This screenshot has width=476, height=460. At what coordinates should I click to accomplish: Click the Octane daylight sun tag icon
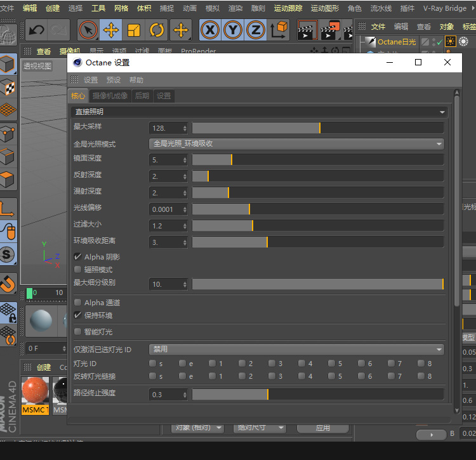pos(451,41)
